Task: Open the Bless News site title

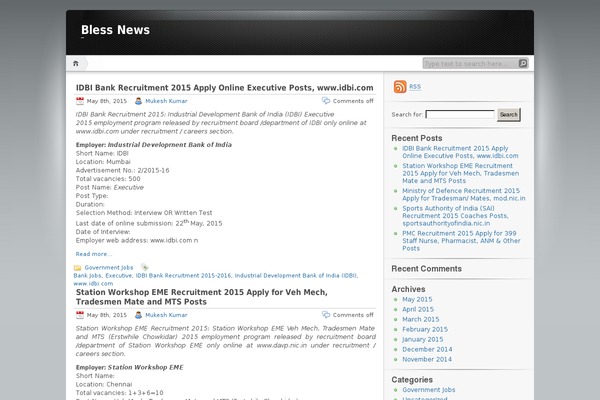Action: [115, 30]
